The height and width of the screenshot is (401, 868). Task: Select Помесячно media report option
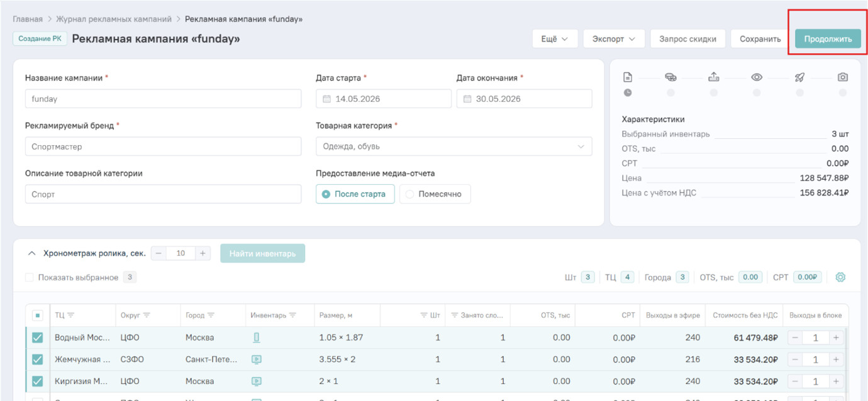click(x=435, y=194)
